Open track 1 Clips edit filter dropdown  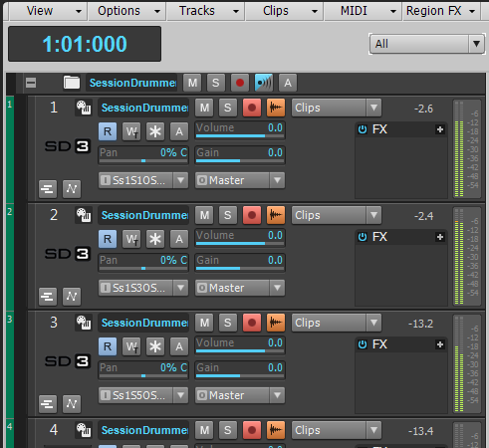pyautogui.click(x=337, y=108)
